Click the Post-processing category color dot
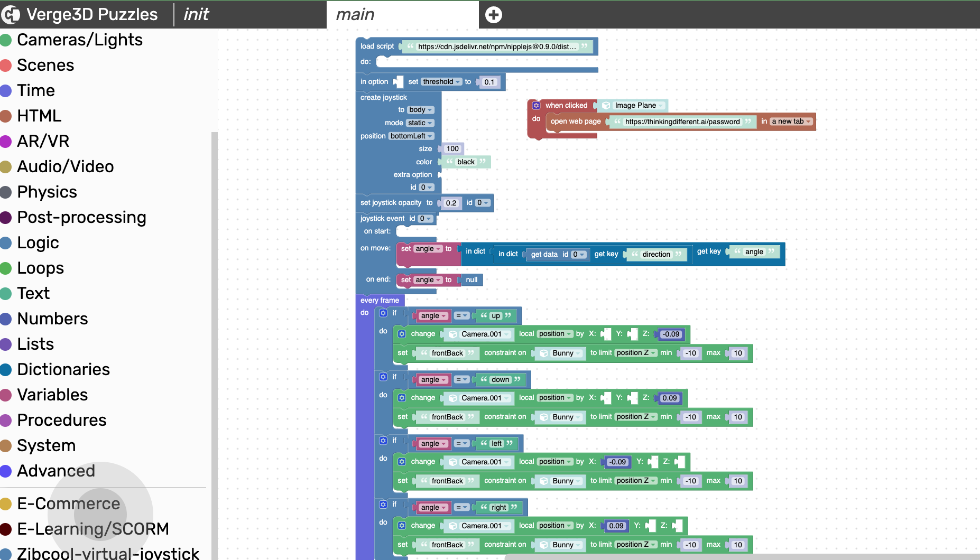This screenshot has width=980, height=560. (6, 218)
